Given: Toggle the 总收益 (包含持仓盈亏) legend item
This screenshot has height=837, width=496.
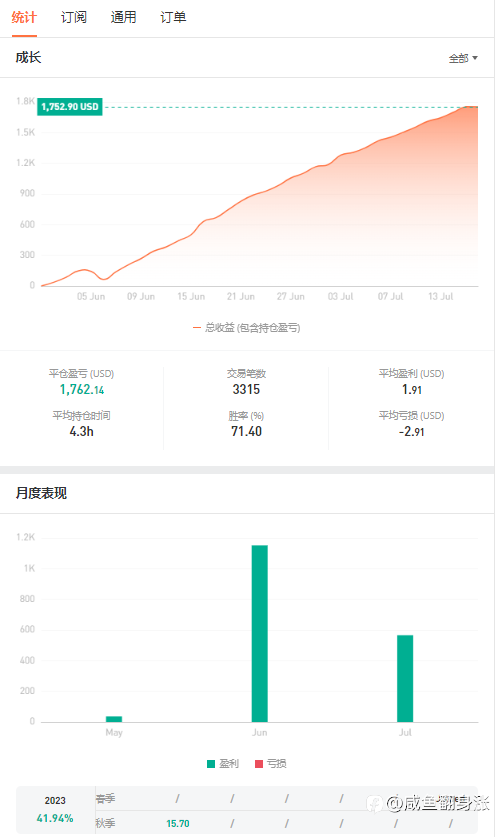Looking at the screenshot, I should (x=247, y=328).
